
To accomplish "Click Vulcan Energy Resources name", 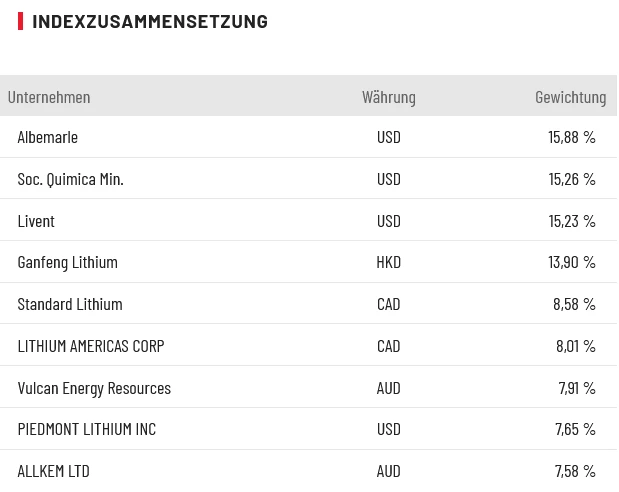I will (94, 388).
